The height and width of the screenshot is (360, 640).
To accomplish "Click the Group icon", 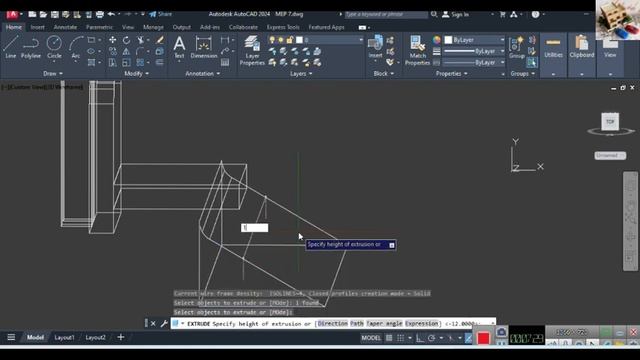I will pos(517,47).
